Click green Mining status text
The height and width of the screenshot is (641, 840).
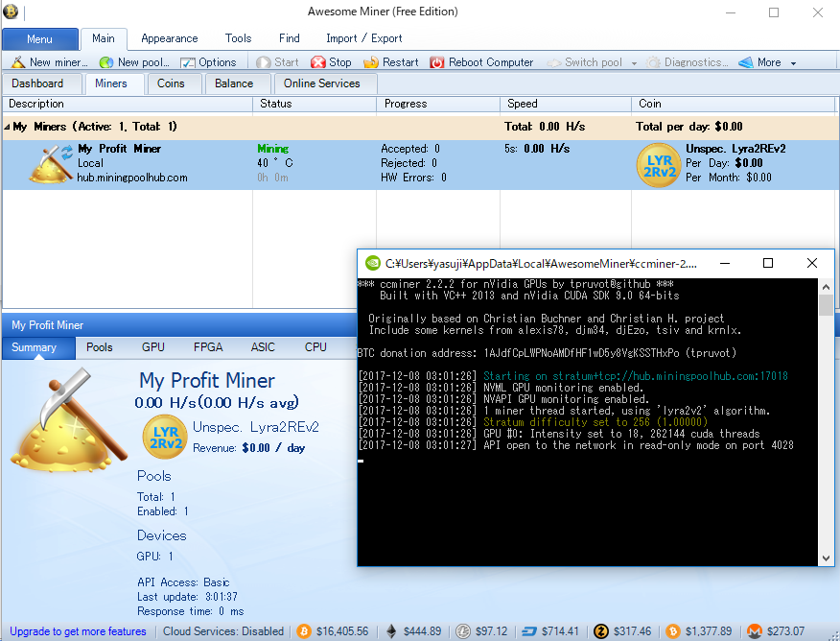(x=272, y=149)
